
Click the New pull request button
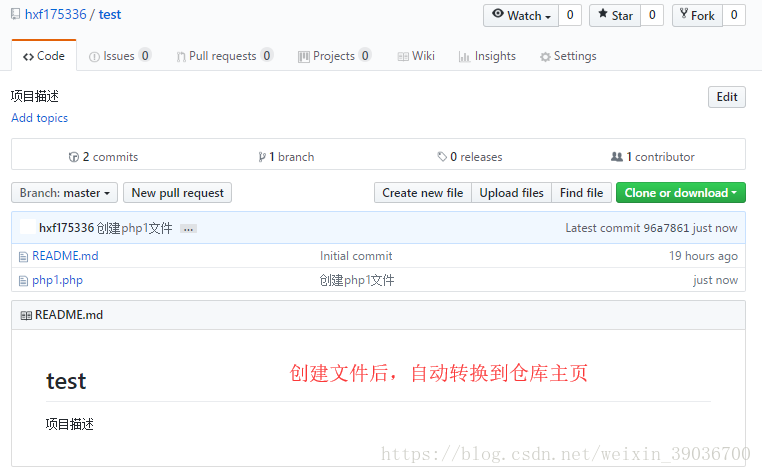[x=177, y=193]
